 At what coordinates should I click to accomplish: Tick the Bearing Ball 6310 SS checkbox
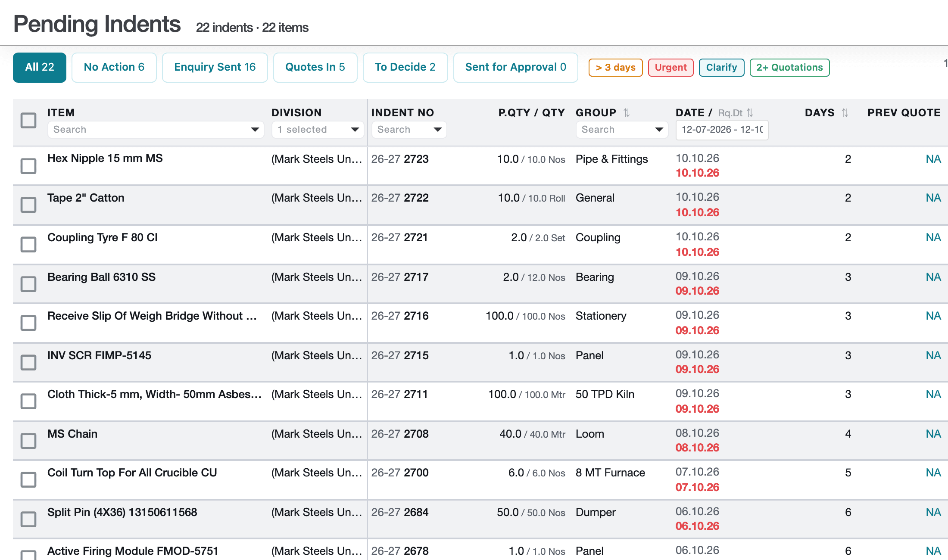28,284
